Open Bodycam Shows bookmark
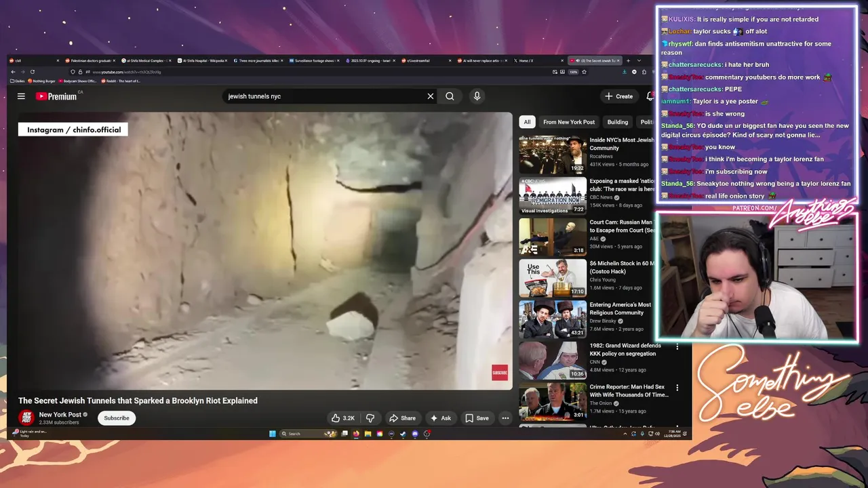This screenshot has width=868, height=488. coord(78,81)
